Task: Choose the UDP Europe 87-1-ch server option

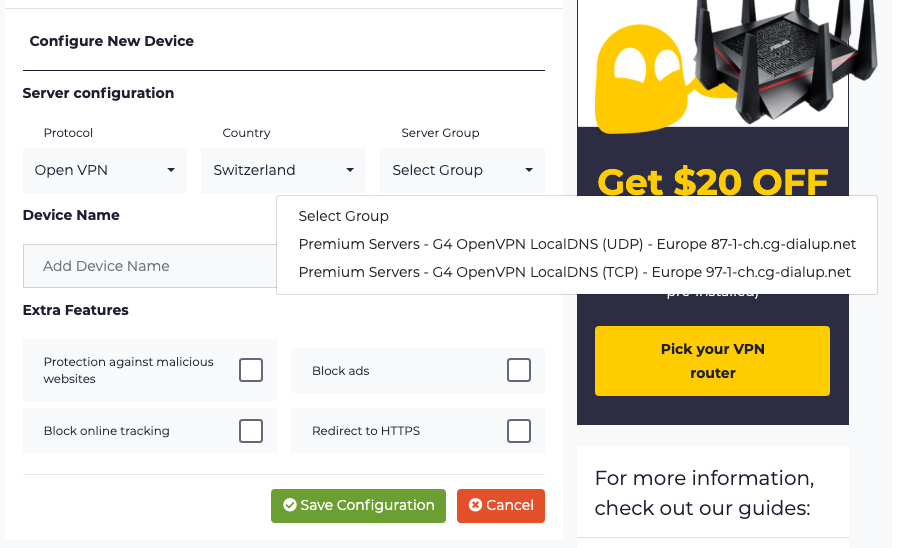Action: coord(577,244)
